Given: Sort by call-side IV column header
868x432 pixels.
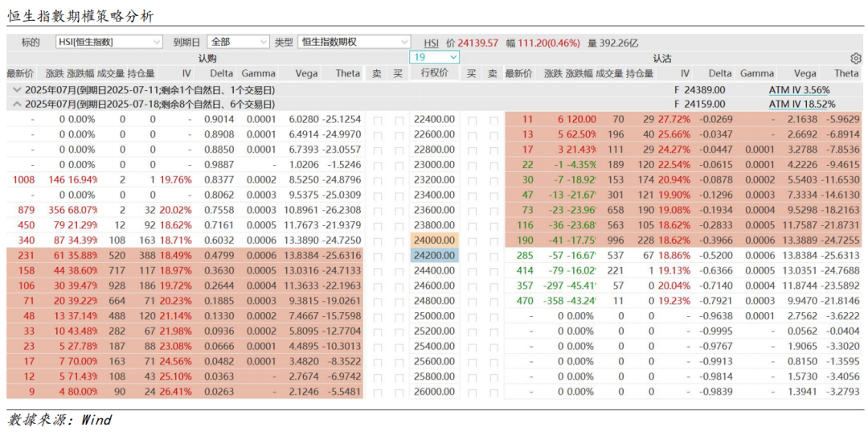Looking at the screenshot, I should [186, 73].
